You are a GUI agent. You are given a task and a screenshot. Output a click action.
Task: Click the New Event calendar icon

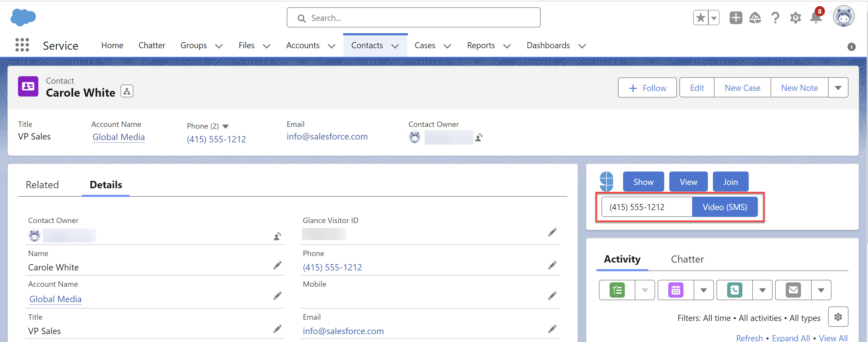[676, 290]
